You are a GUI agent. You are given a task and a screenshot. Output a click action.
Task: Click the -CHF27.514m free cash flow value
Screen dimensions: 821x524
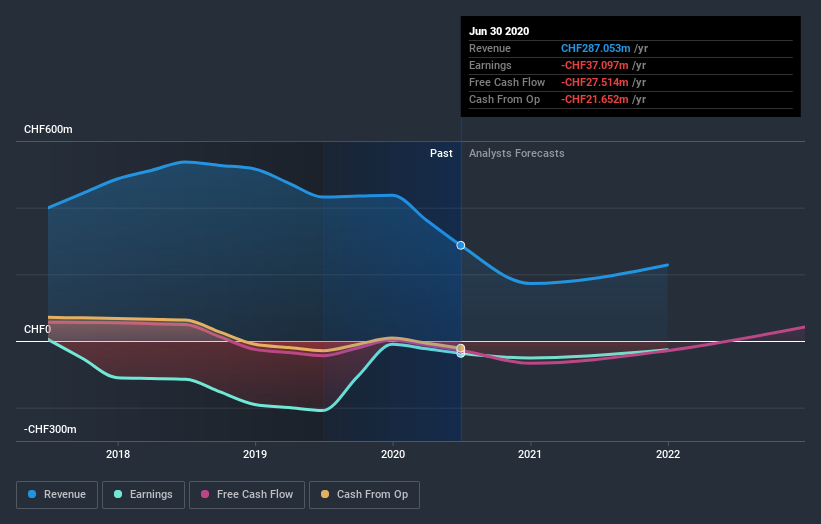pyautogui.click(x=594, y=82)
